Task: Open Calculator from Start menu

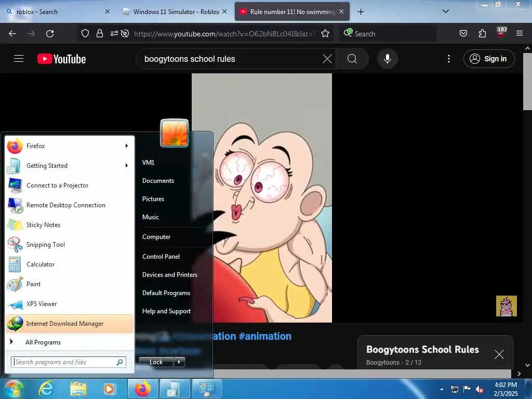Action: (x=70, y=264)
